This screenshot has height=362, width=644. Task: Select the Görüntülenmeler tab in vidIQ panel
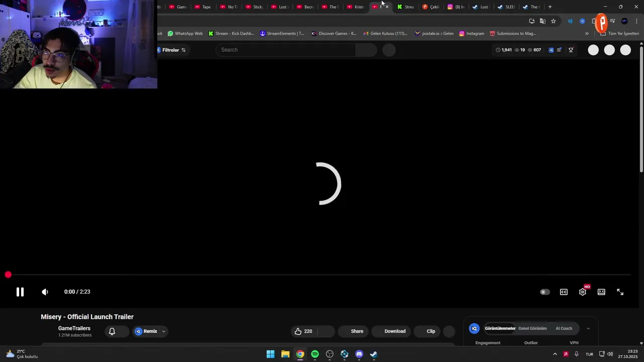pyautogui.click(x=500, y=328)
